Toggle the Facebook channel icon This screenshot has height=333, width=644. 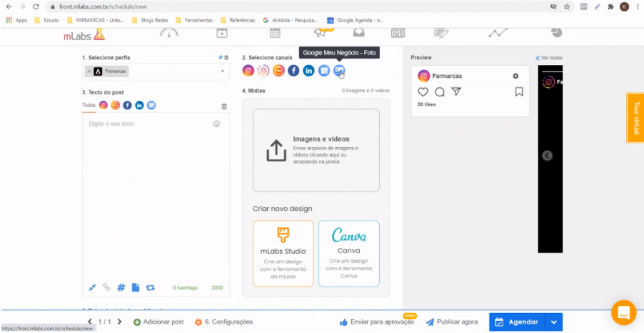[x=293, y=70]
